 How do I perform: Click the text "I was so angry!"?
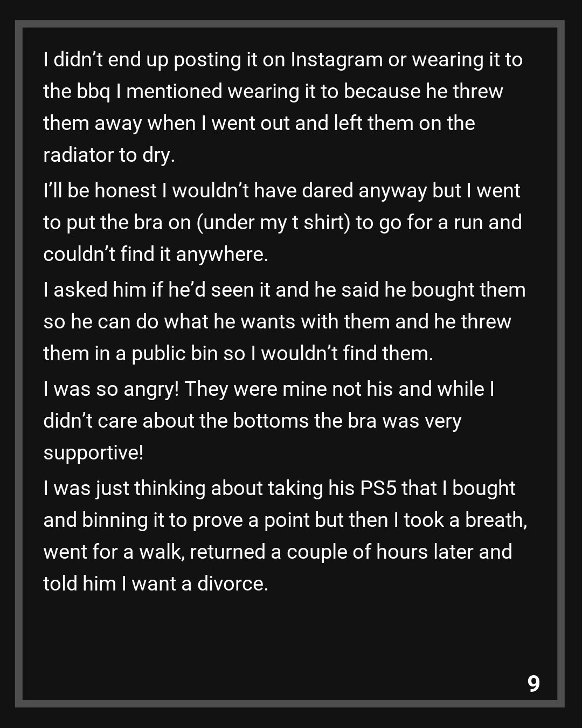pyautogui.click(x=110, y=389)
